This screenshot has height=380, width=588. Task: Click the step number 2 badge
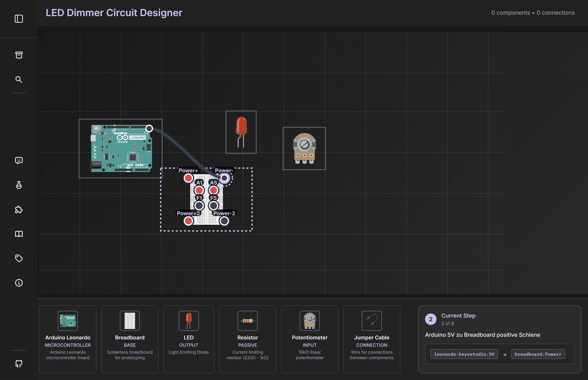(x=431, y=319)
